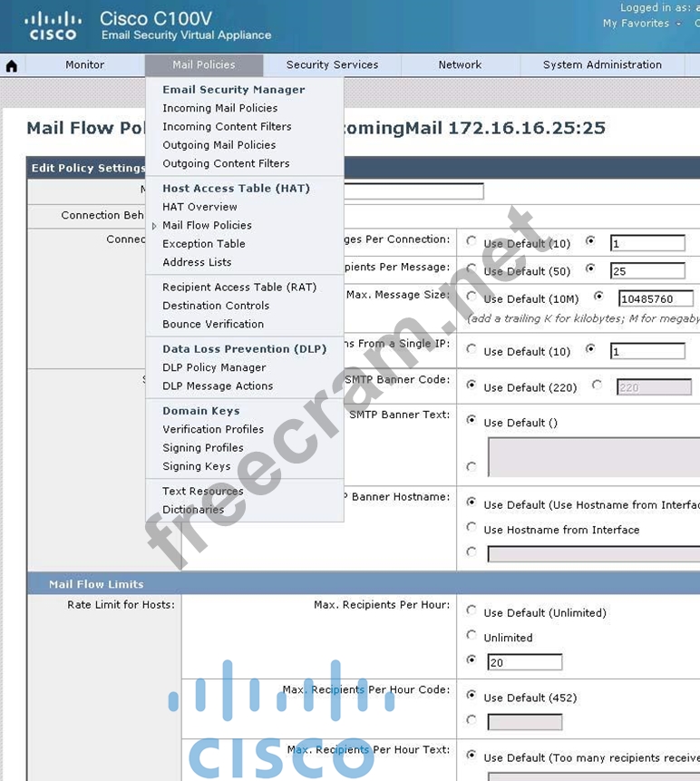This screenshot has width=700, height=781.
Task: Choose Mail Flow Policies menu item
Action: point(207,225)
